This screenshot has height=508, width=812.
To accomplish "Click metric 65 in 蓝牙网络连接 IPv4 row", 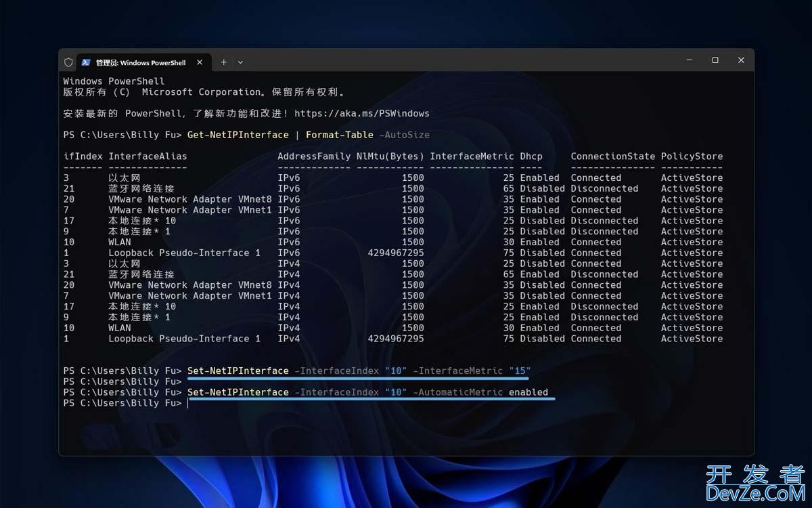I will [509, 274].
